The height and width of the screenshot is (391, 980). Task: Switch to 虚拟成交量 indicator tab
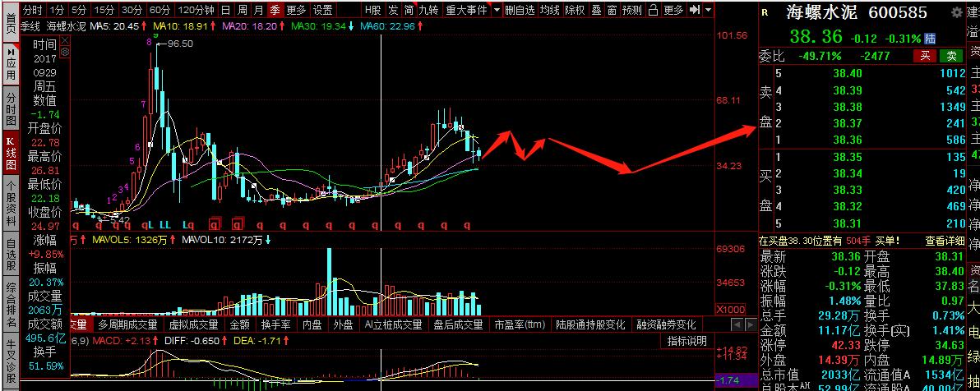(x=193, y=324)
